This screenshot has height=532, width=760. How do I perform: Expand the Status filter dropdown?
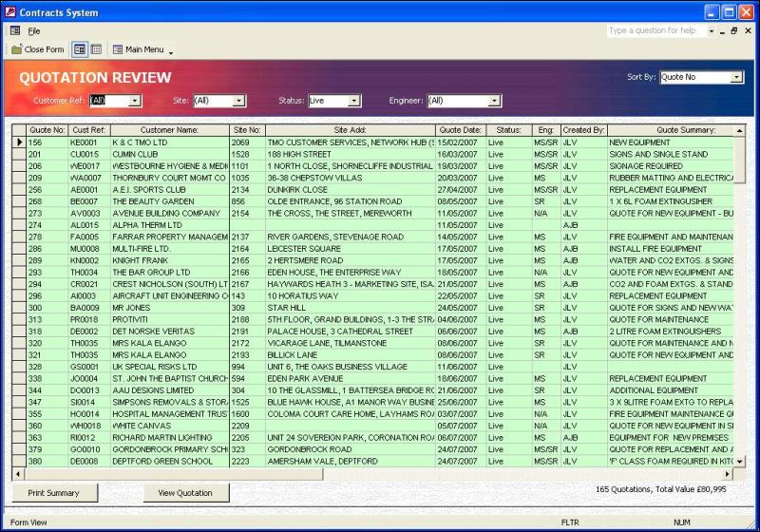click(354, 101)
